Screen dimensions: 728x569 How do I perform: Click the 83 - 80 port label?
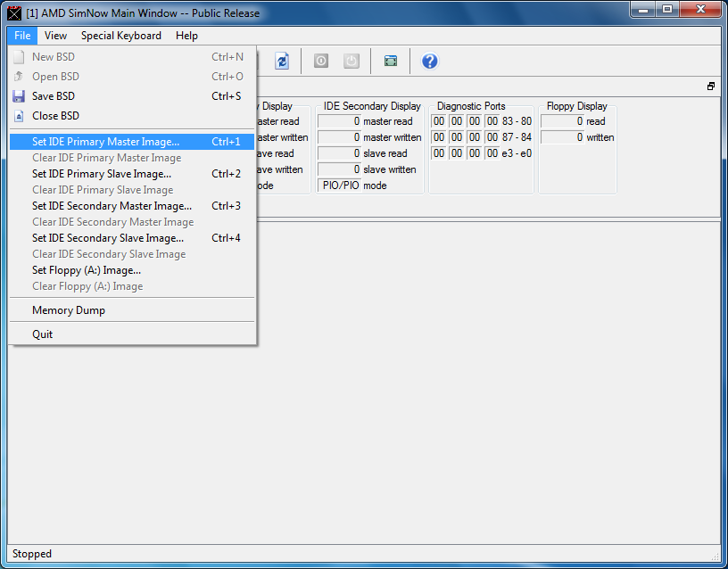tap(517, 121)
